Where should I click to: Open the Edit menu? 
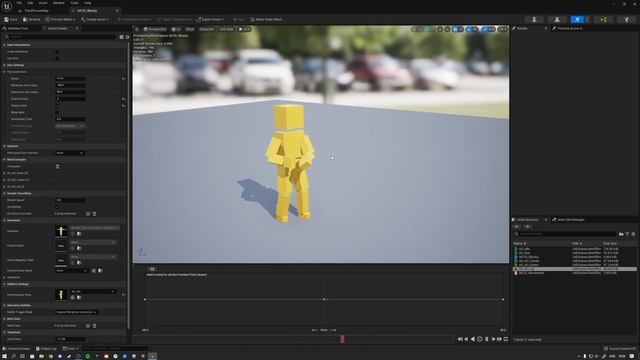(30, 3)
